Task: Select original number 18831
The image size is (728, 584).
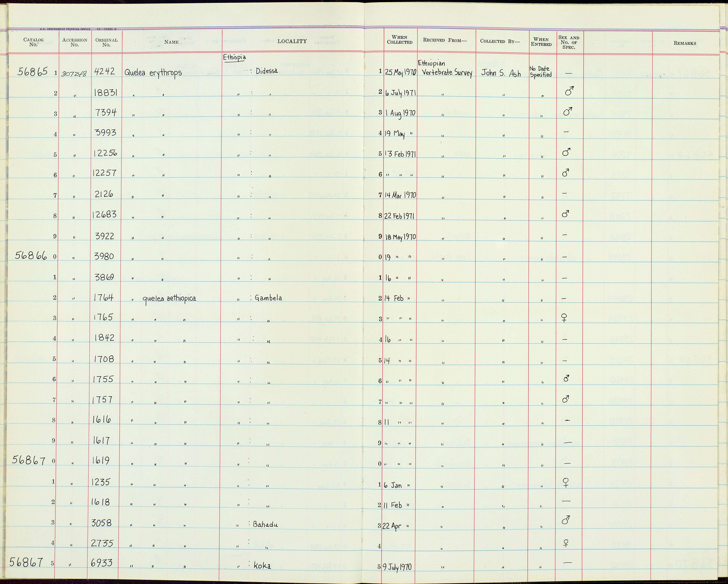Action: click(106, 92)
